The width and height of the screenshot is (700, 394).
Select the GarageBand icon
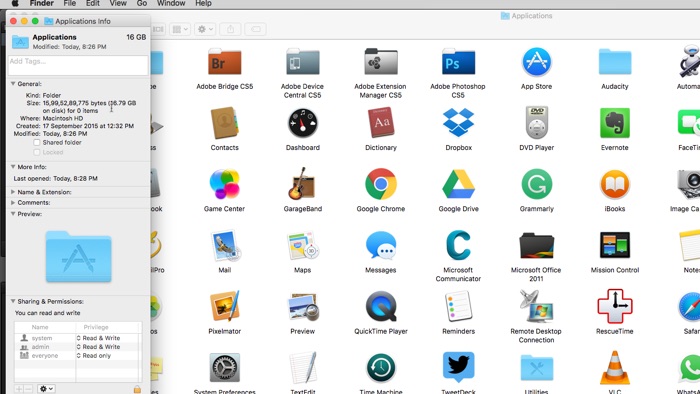point(303,183)
